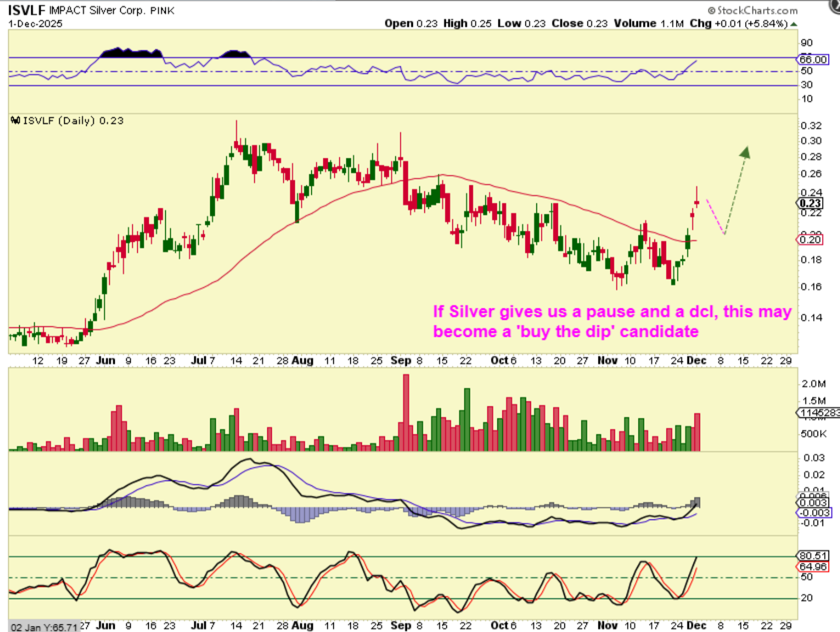Click the Nov label under the price panel
Image resolution: width=840 pixels, height=632 pixels.
607,360
